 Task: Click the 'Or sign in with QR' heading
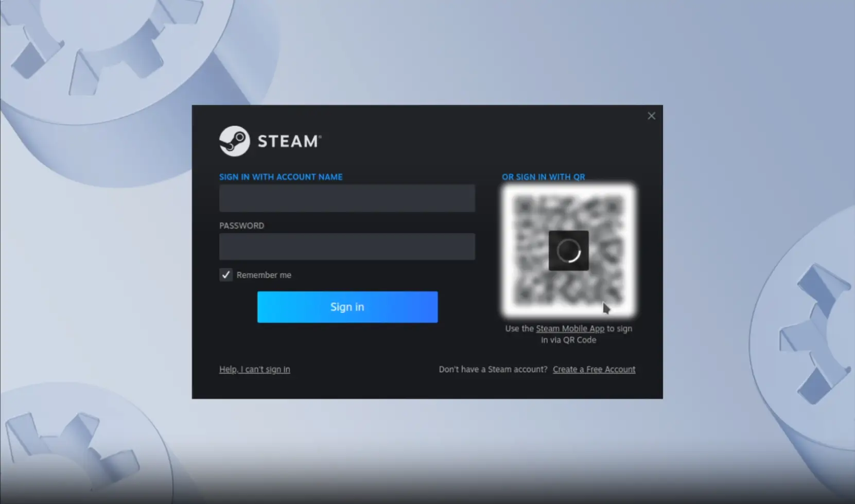[543, 177]
